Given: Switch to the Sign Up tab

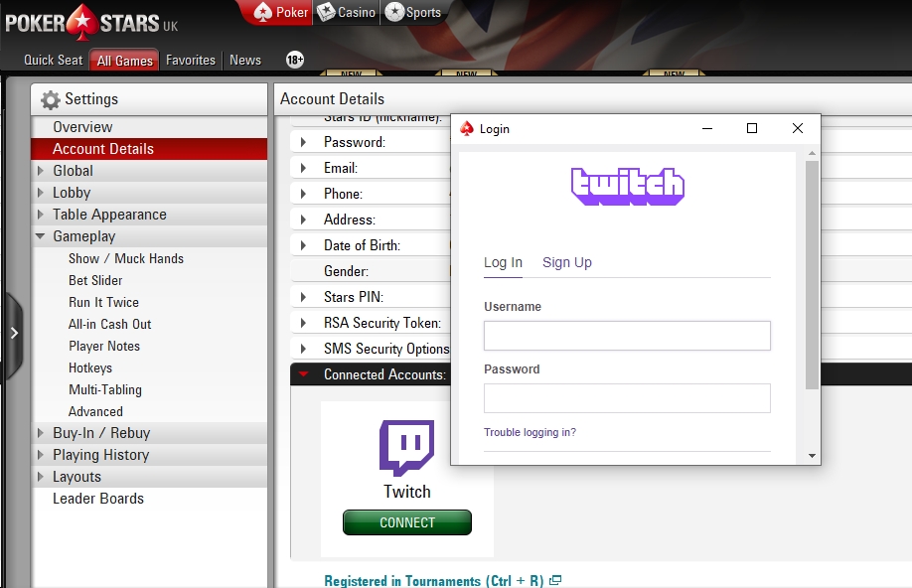Looking at the screenshot, I should coord(567,263).
